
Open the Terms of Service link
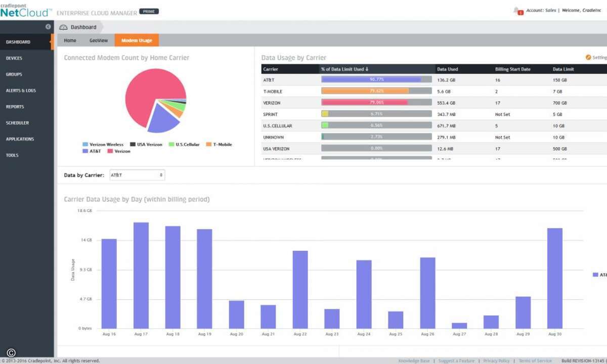tap(535, 361)
